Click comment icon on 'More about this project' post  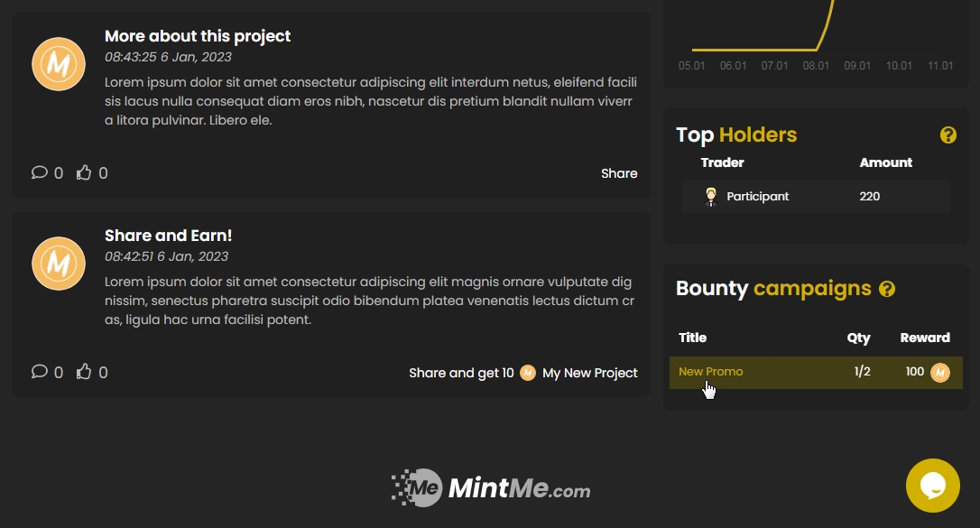(40, 172)
